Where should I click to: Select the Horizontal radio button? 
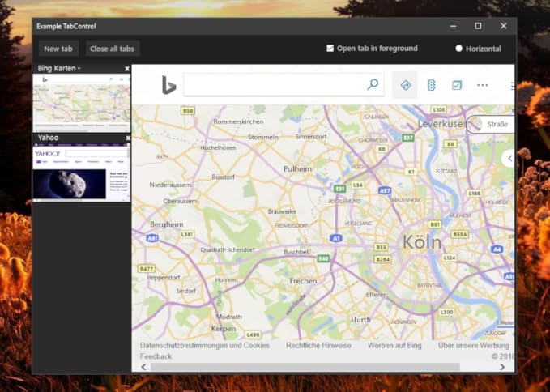pyautogui.click(x=459, y=49)
